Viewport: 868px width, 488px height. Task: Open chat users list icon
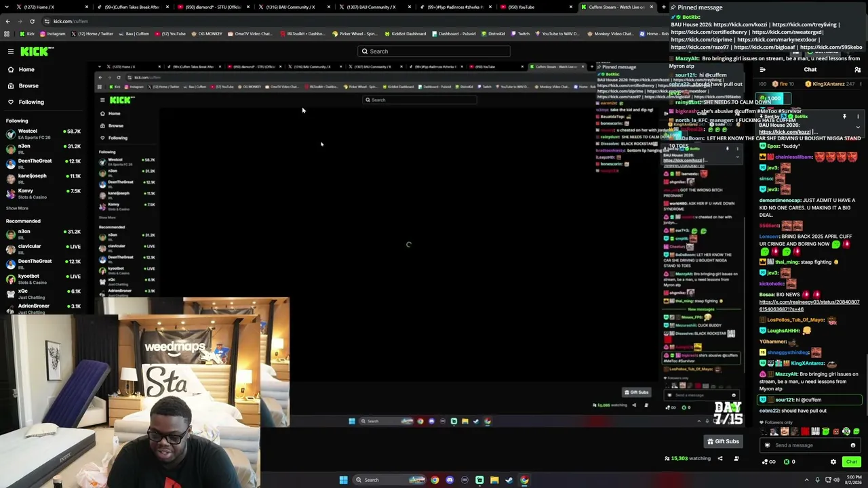[857, 70]
